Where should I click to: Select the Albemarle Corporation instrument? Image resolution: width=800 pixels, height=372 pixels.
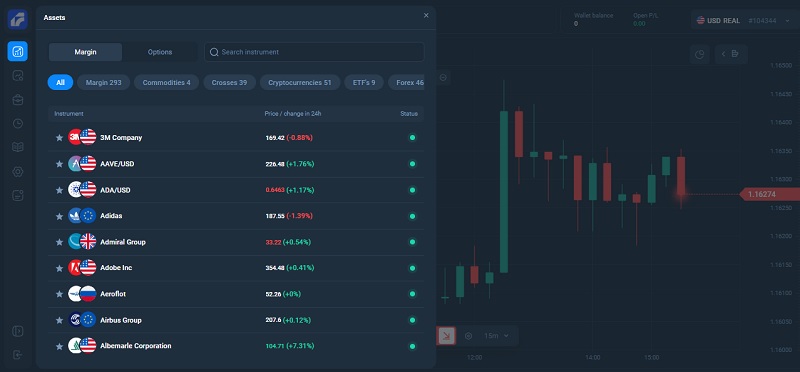pos(236,346)
